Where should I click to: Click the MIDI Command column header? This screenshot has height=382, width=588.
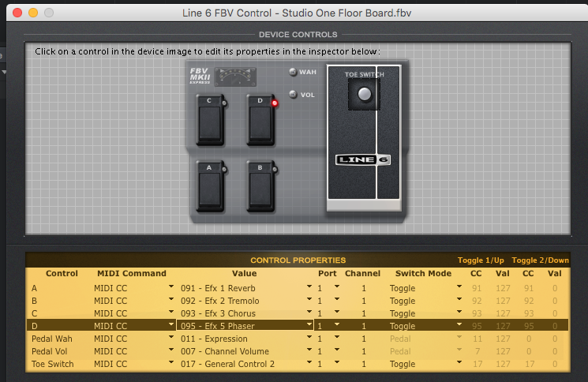click(x=132, y=273)
